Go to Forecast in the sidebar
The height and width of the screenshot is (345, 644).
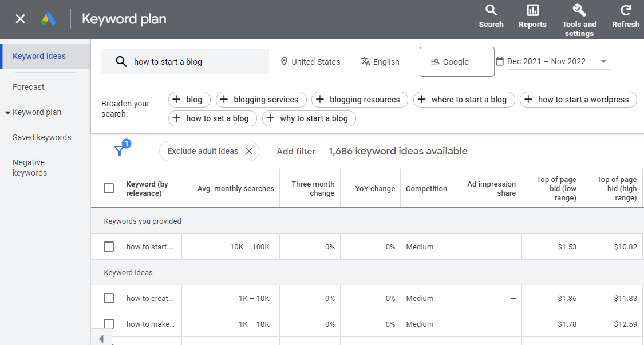coord(29,87)
